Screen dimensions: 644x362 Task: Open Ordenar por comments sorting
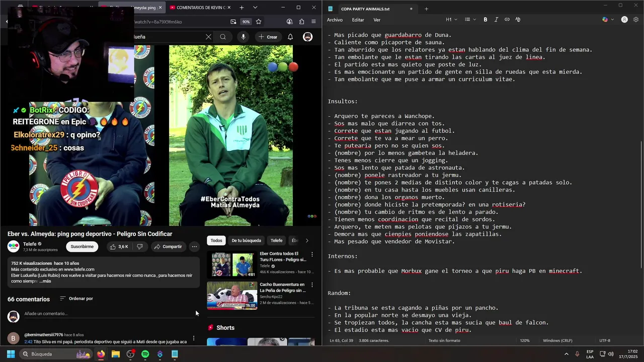point(76,299)
